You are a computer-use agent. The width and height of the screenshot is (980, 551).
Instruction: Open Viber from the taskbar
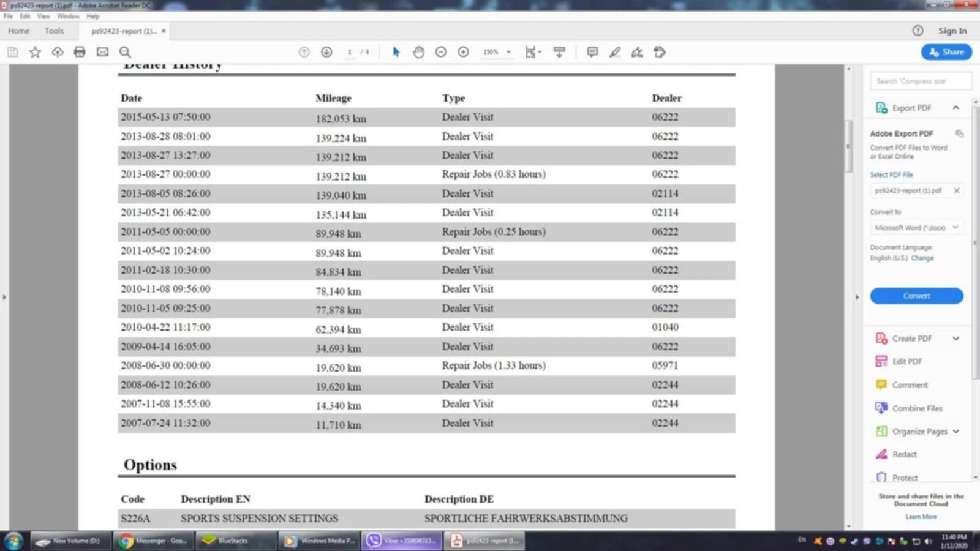(x=402, y=541)
